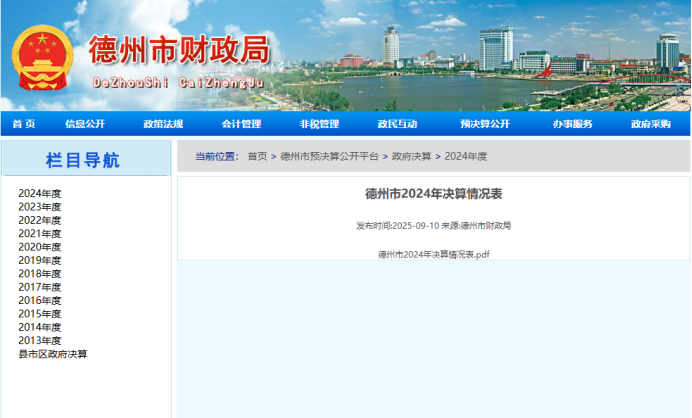Click 政府决算 in the breadcrumb
Image resolution: width=692 pixels, height=418 pixels.
click(x=411, y=156)
